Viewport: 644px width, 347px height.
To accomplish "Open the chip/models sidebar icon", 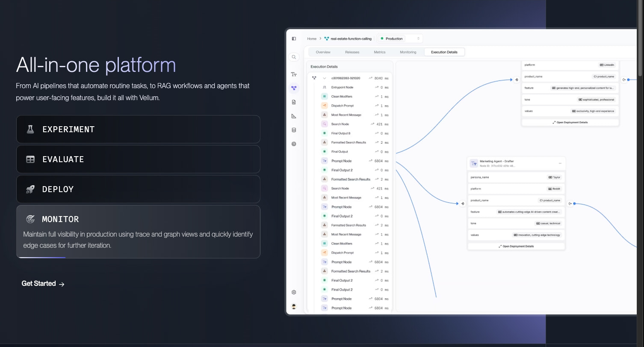I will tap(294, 144).
